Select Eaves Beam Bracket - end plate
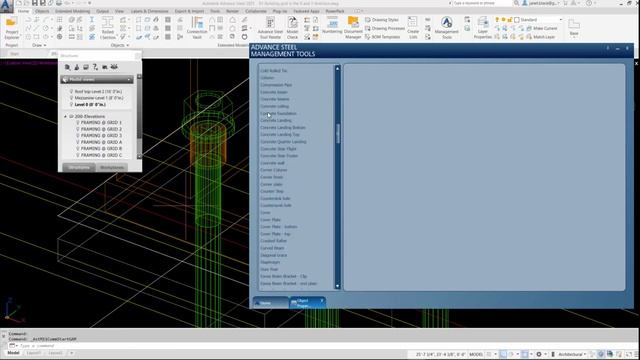This screenshot has width=640, height=360. point(288,284)
